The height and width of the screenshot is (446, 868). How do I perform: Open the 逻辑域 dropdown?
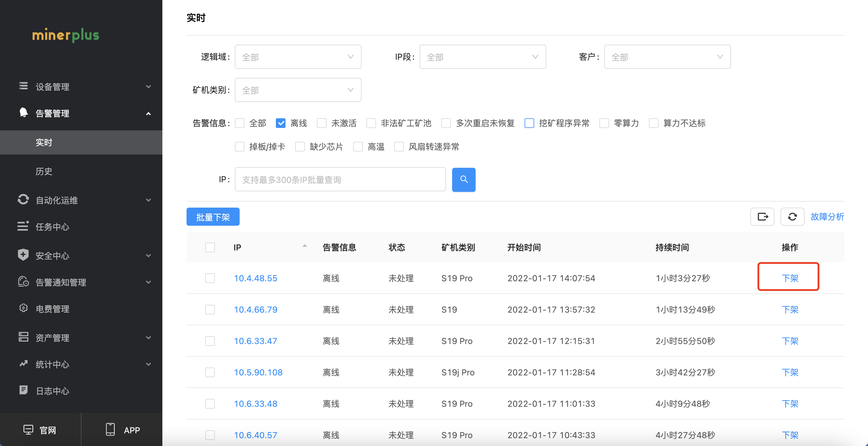pyautogui.click(x=298, y=57)
